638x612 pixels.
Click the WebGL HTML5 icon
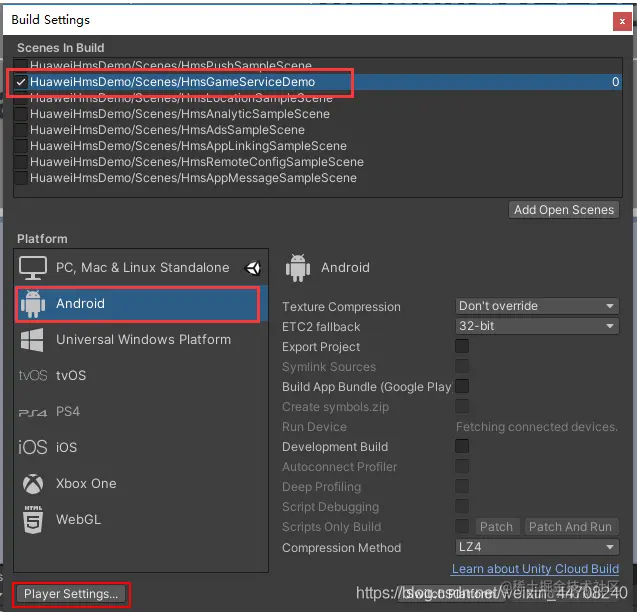pos(33,520)
